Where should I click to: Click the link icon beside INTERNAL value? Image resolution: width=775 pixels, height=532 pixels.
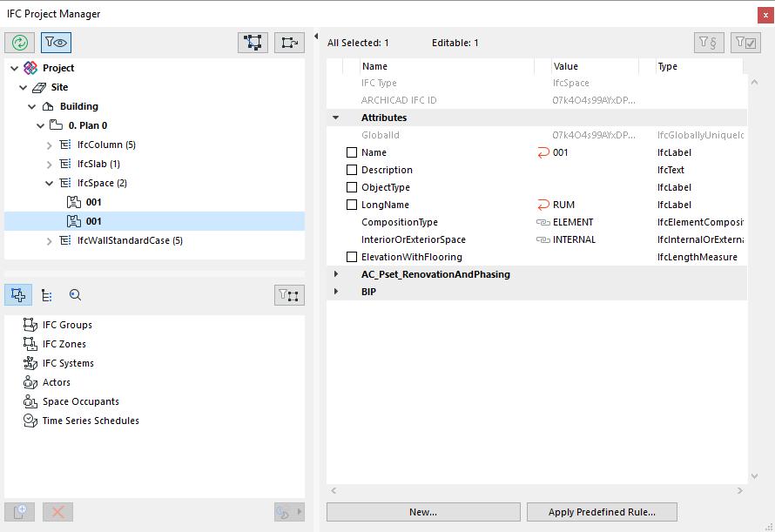click(543, 239)
